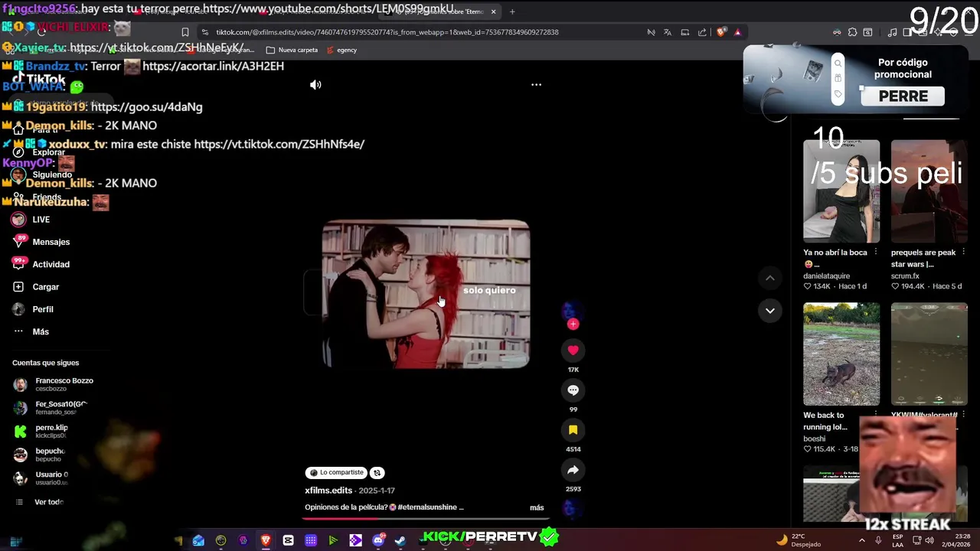Go to next video with down chevron

tap(770, 311)
